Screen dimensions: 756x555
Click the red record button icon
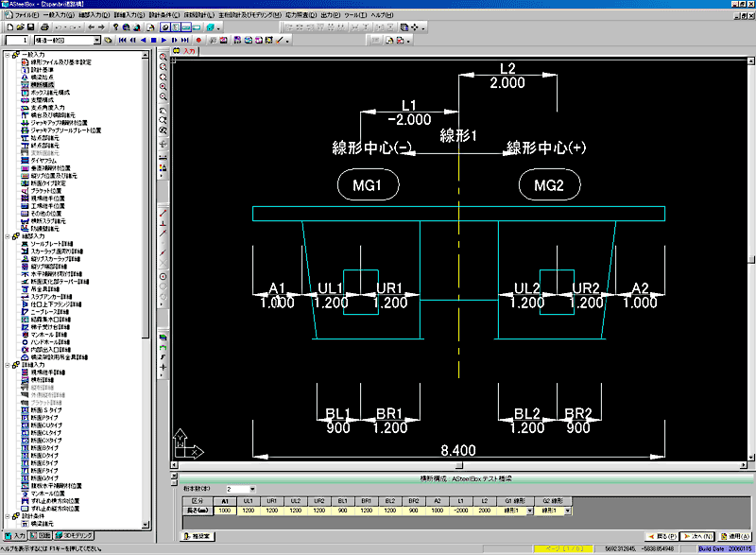(198, 41)
